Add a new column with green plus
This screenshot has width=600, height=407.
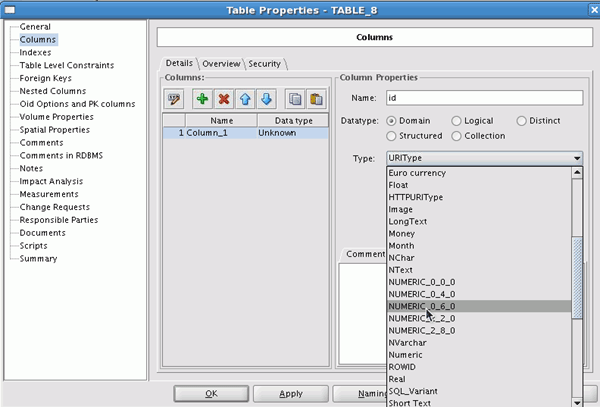click(202, 99)
